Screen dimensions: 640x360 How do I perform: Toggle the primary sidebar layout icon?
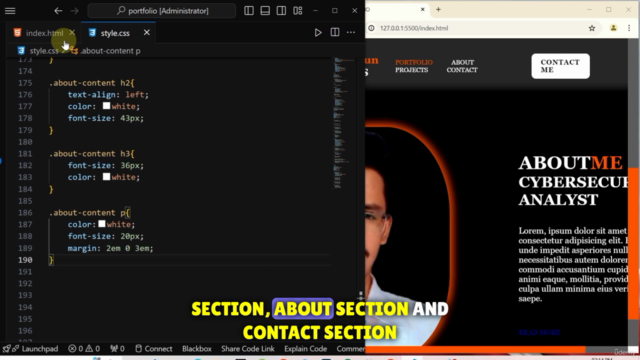pos(249,11)
